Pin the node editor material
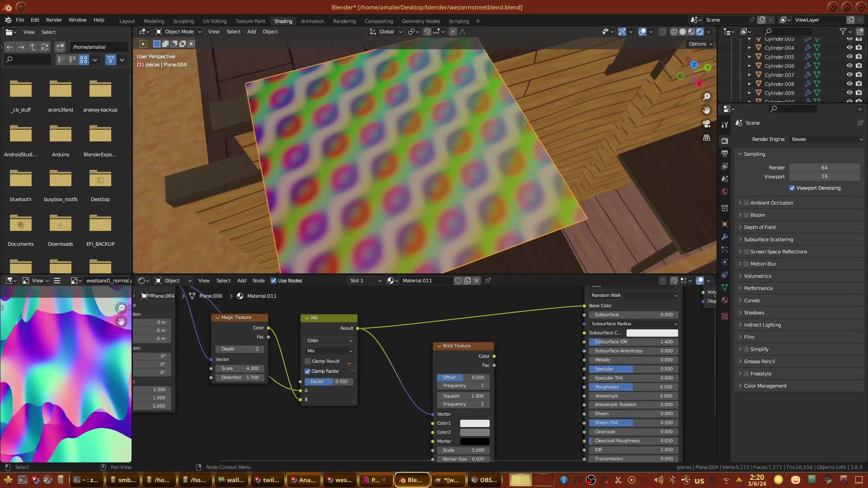868x488 pixels. point(488,281)
